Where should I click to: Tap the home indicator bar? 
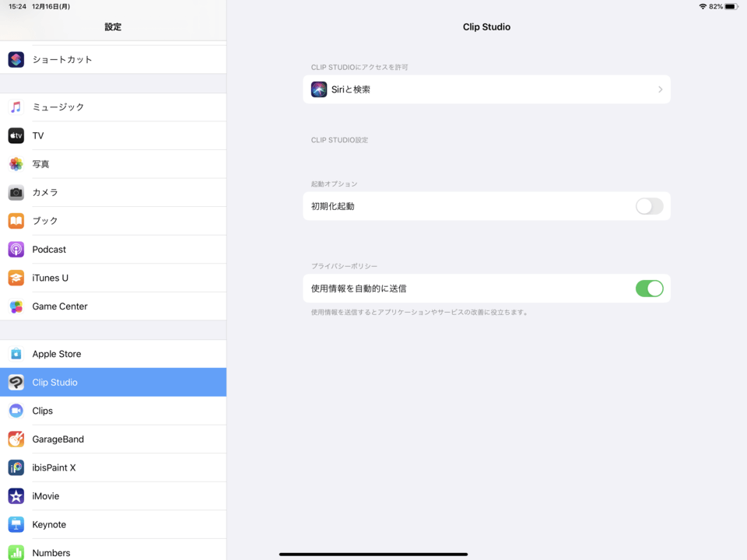coord(373,555)
